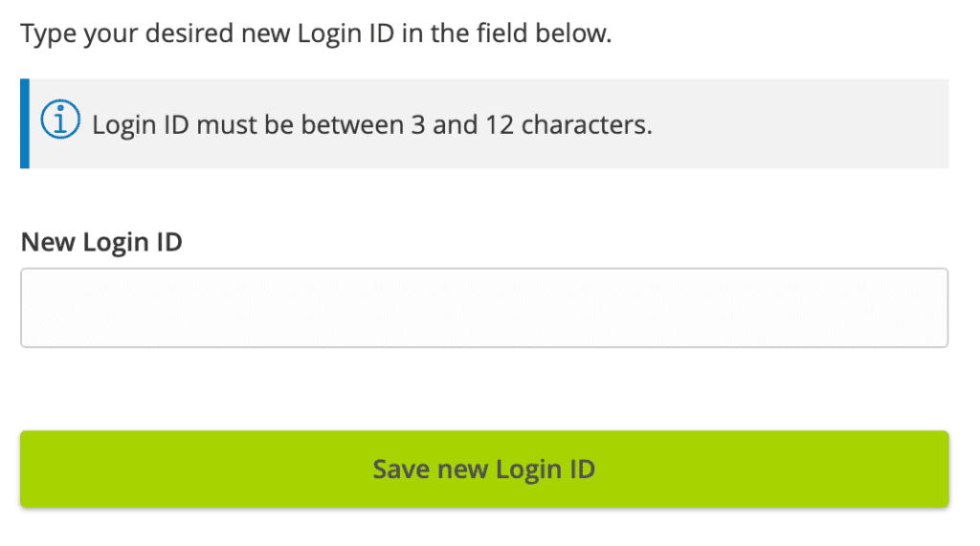The width and height of the screenshot is (980, 546).
Task: Click the New Login ID text field
Action: point(484,308)
